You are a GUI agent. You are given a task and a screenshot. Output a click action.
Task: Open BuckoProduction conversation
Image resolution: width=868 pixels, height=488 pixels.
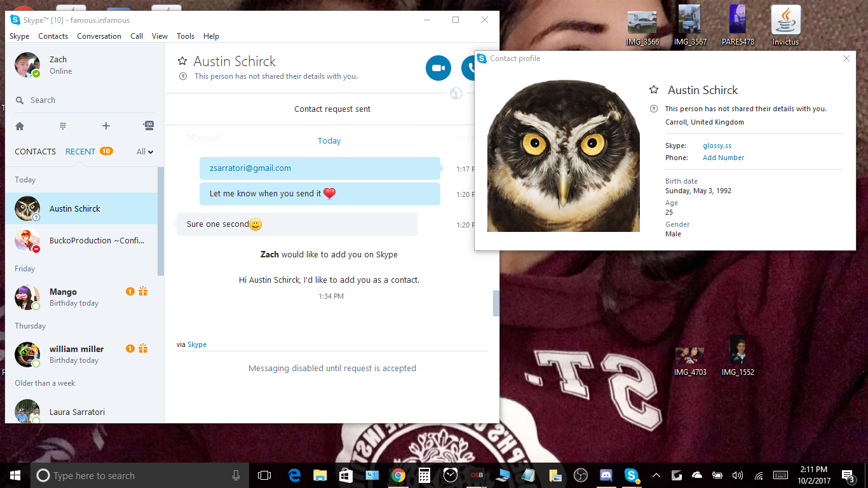(x=81, y=240)
